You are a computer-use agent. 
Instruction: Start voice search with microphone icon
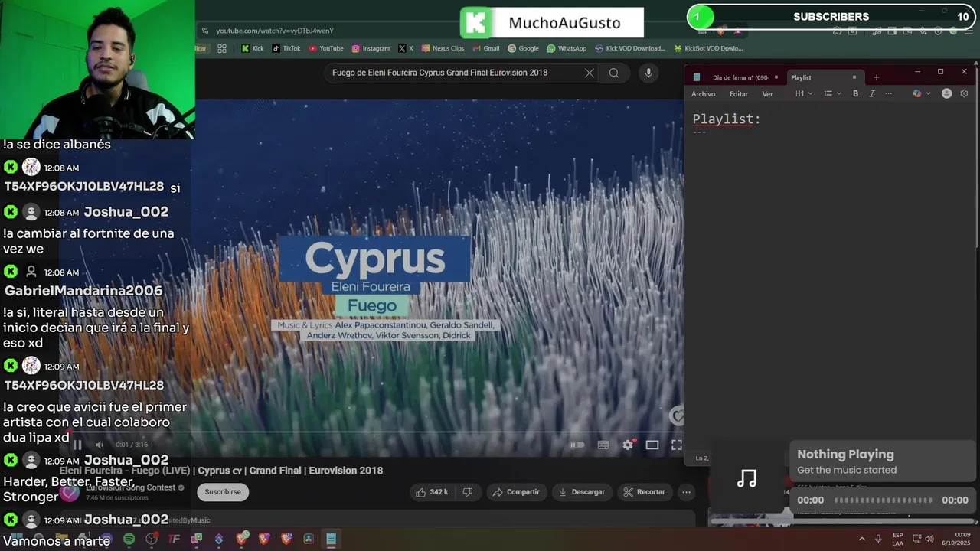click(x=648, y=73)
